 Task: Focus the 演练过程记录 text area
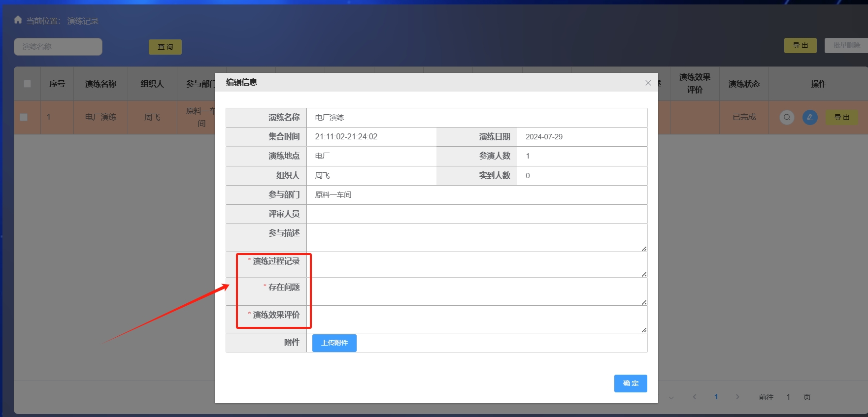click(476, 265)
